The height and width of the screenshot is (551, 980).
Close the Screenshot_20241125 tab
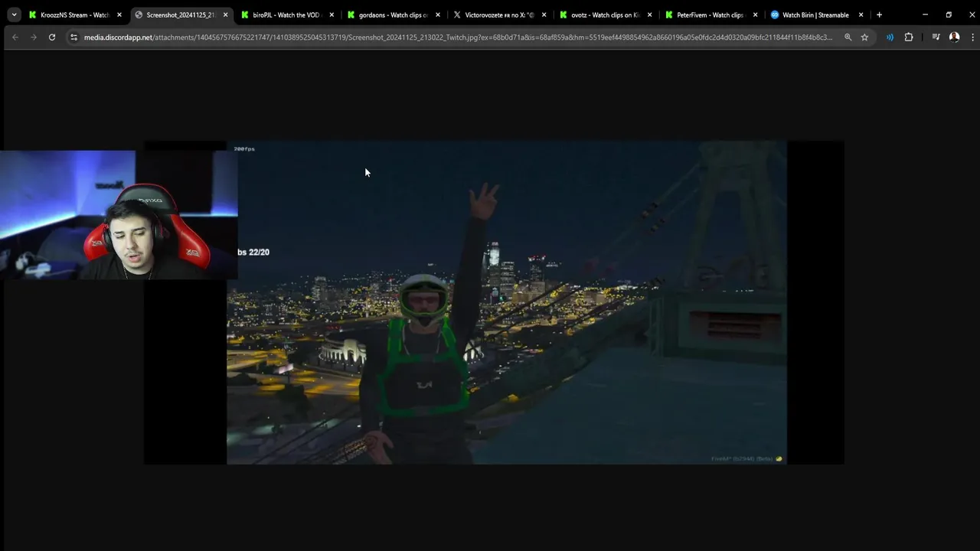225,15
